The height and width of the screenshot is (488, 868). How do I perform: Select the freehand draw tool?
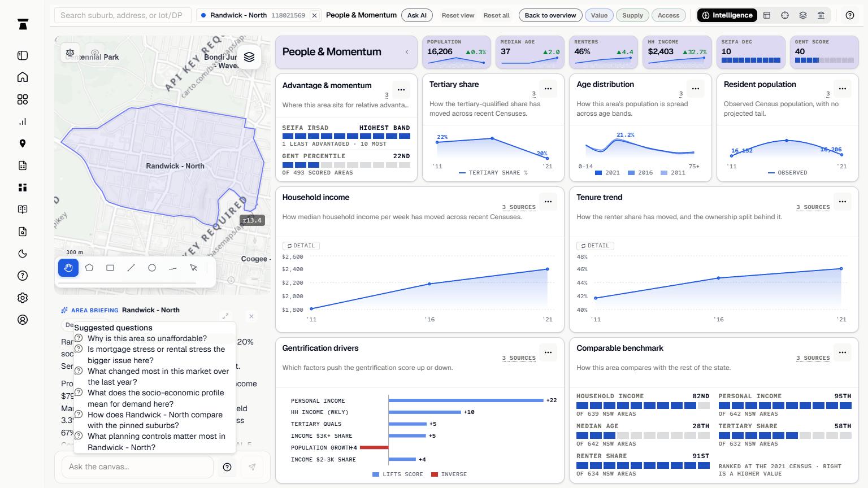point(173,268)
